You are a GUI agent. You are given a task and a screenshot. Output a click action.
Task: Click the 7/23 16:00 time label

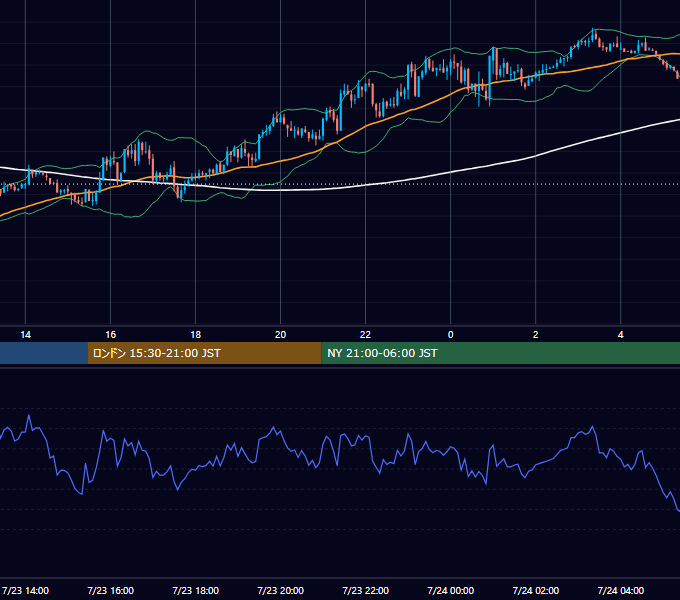pos(111,590)
